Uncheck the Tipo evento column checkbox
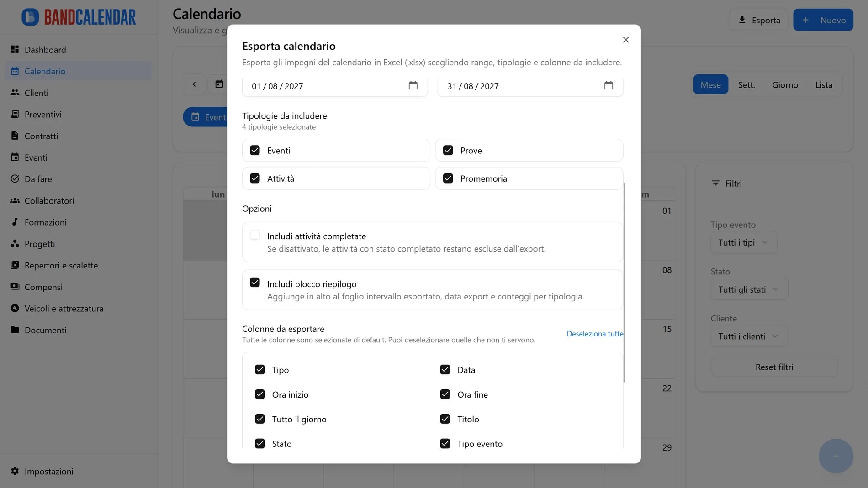Image resolution: width=868 pixels, height=488 pixels. 445,443
